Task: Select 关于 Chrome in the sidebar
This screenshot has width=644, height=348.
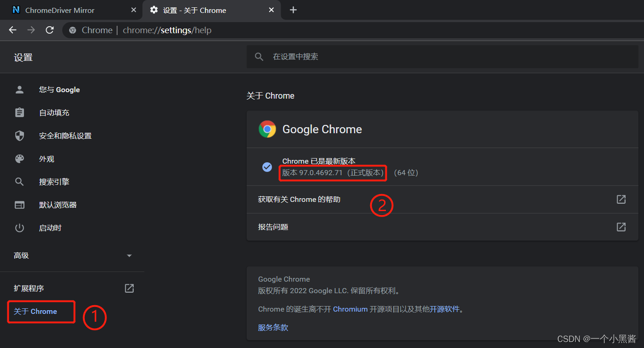Action: tap(35, 312)
